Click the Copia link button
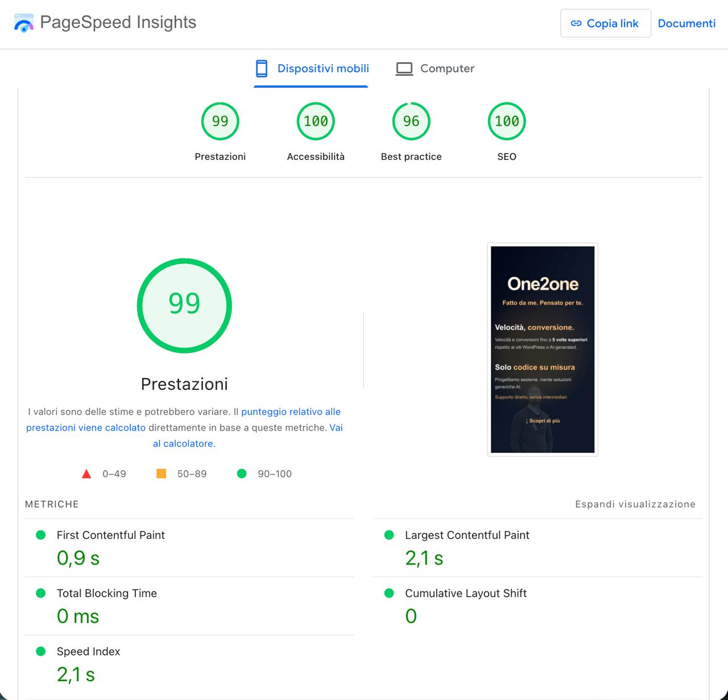Screen dimensions: 728x700 pos(605,23)
